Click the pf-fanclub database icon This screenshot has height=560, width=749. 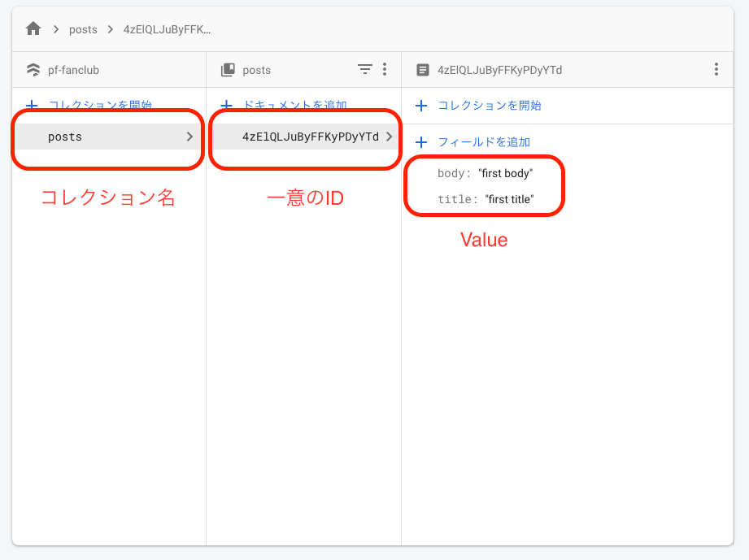(x=33, y=70)
